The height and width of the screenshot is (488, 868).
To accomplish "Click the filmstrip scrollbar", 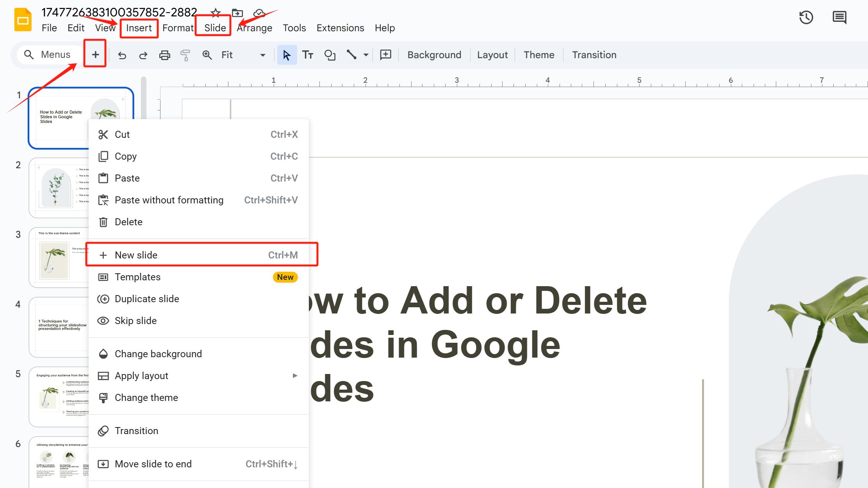I will 144,98.
